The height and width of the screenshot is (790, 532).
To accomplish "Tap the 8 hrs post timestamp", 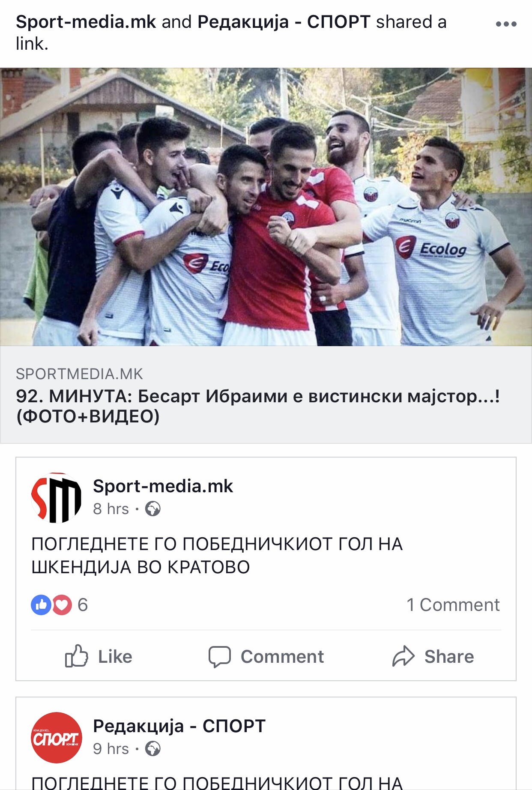I will 111,509.
